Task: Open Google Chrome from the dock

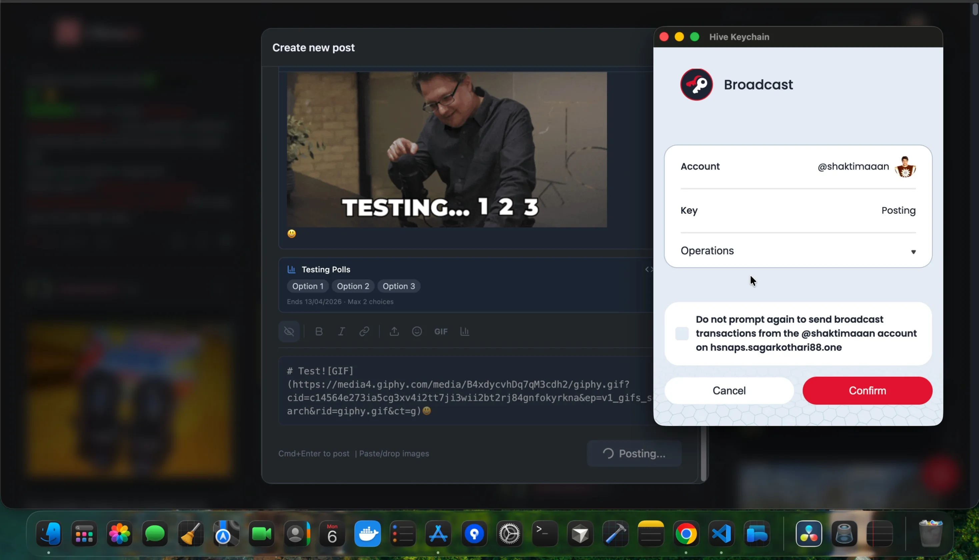Action: point(686,534)
